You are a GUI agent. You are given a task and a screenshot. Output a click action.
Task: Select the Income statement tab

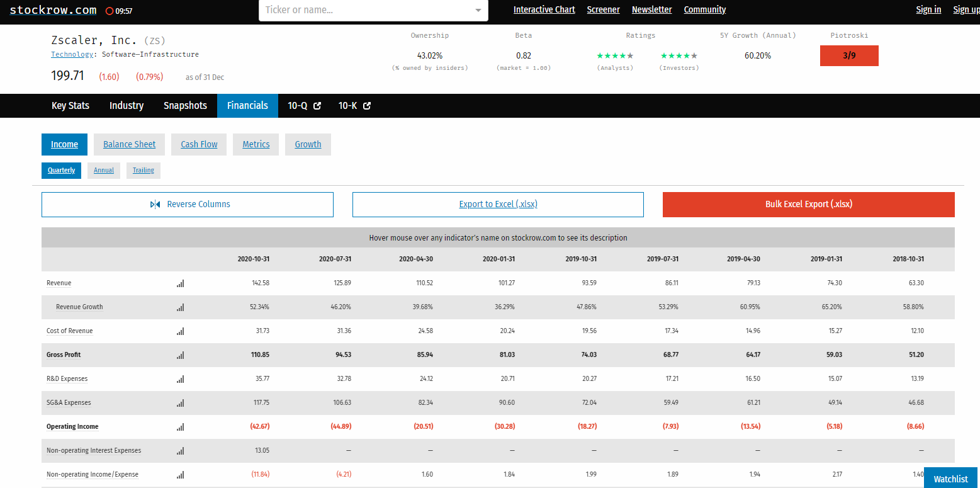click(64, 144)
